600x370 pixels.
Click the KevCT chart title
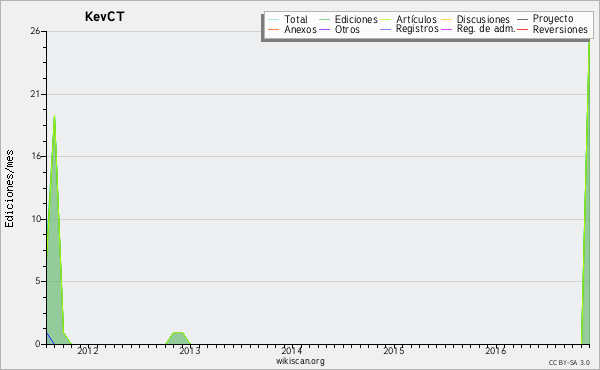pyautogui.click(x=104, y=17)
